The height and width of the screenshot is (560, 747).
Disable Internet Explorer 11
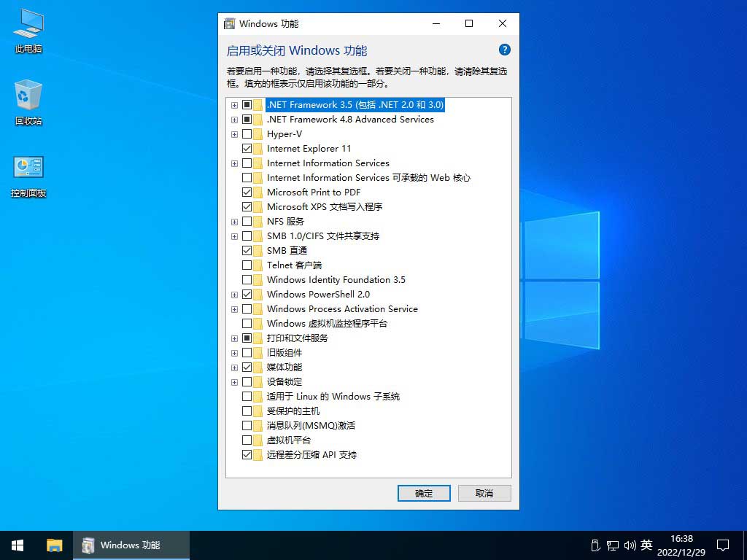pyautogui.click(x=247, y=148)
